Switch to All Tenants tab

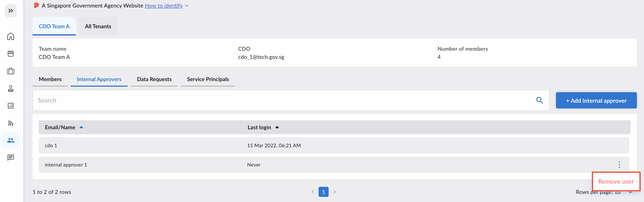click(x=98, y=26)
